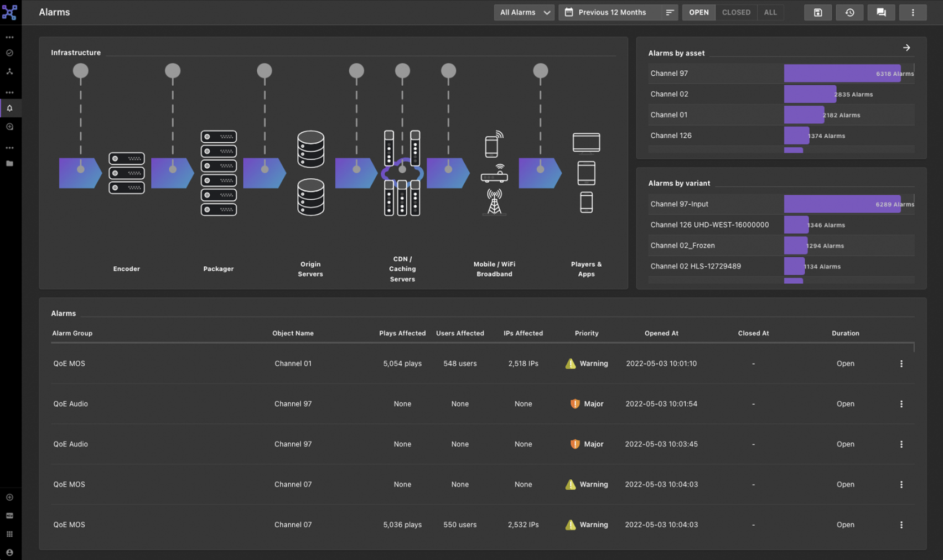This screenshot has width=943, height=560.
Task: Click the flow arrow between Encoder and Packager
Action: pyautogui.click(x=173, y=173)
